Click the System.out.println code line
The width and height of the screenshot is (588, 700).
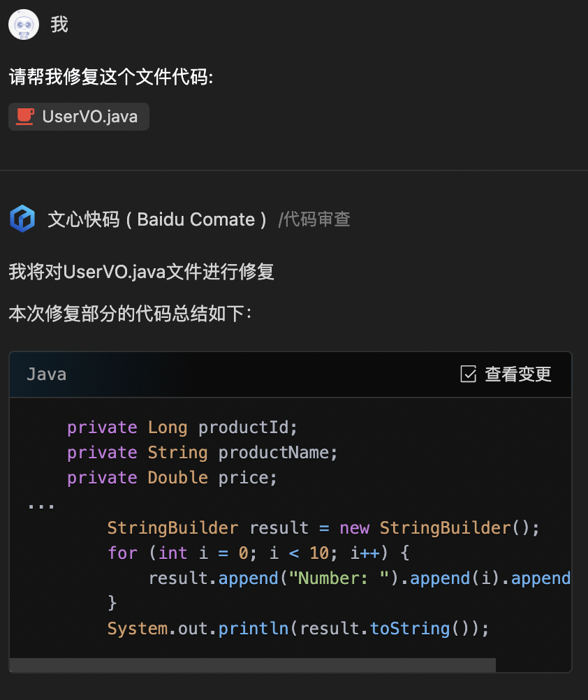click(298, 629)
